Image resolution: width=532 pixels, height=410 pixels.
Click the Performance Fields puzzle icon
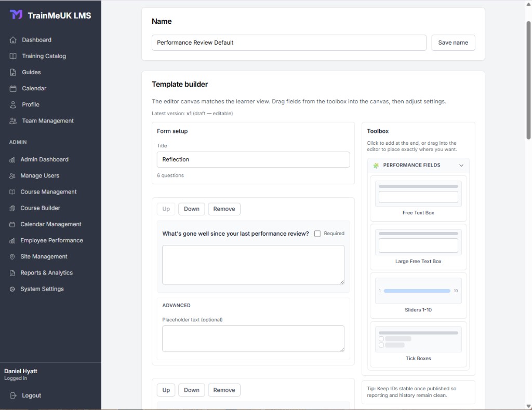click(376, 166)
